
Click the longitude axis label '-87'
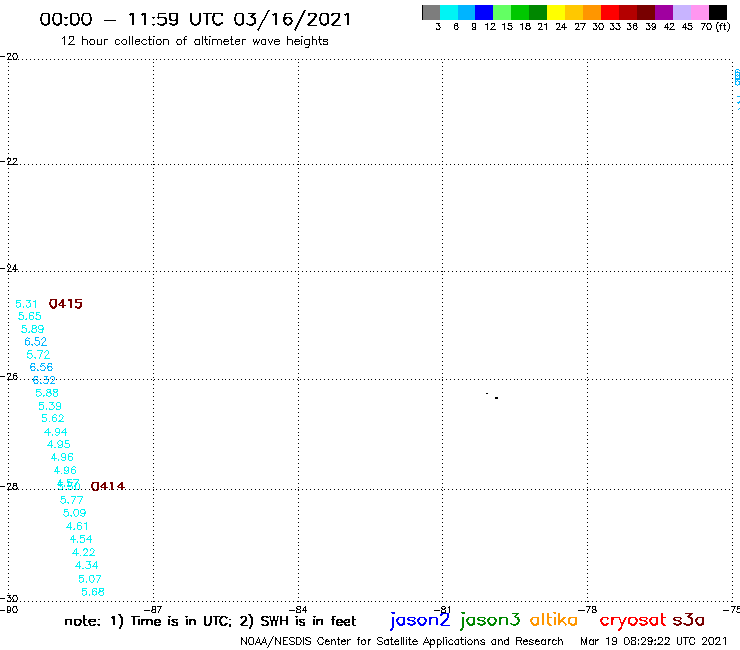pyautogui.click(x=153, y=609)
